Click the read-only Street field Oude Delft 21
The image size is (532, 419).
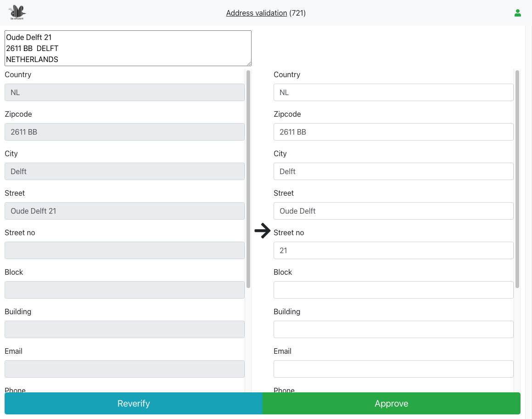point(124,211)
